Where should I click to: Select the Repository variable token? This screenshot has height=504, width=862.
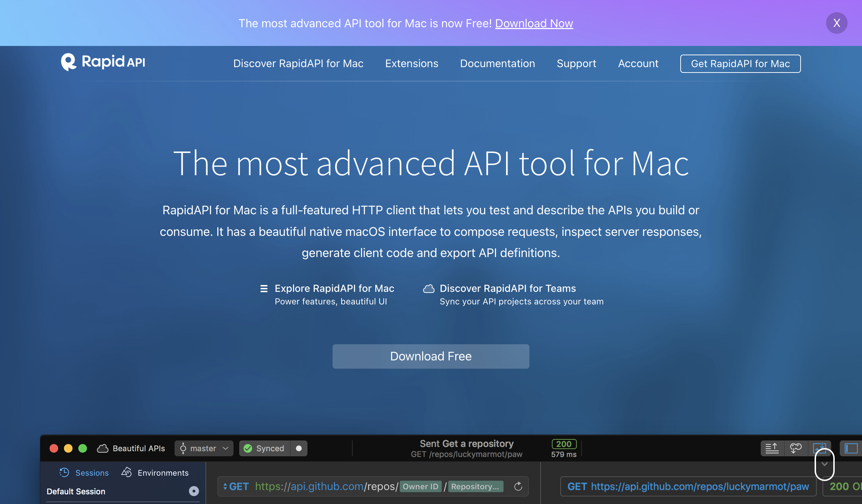476,486
